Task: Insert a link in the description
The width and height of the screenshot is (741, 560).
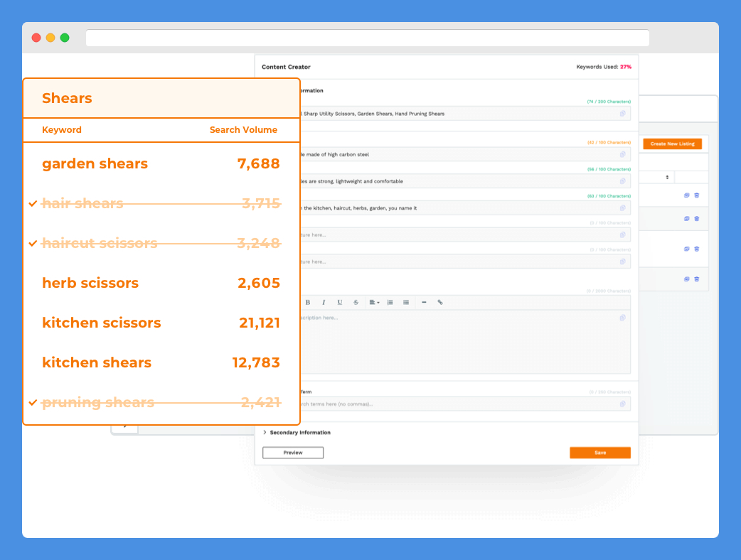Action: pyautogui.click(x=440, y=302)
